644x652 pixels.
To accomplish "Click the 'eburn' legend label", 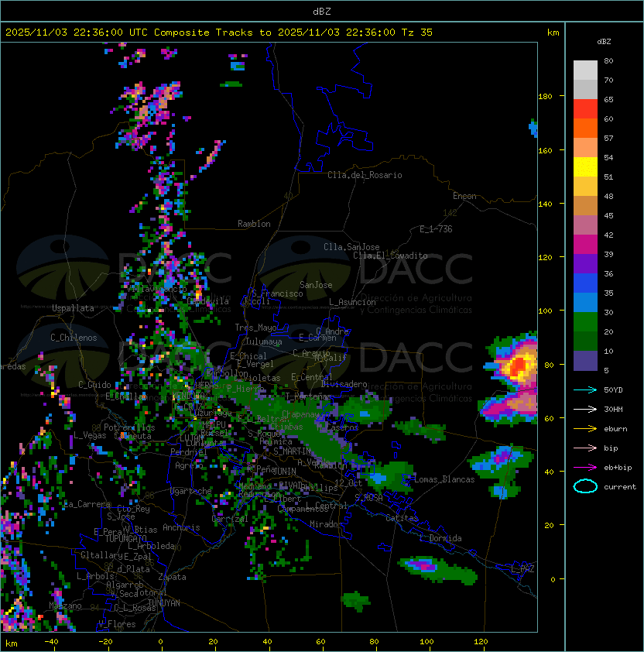I will (615, 429).
